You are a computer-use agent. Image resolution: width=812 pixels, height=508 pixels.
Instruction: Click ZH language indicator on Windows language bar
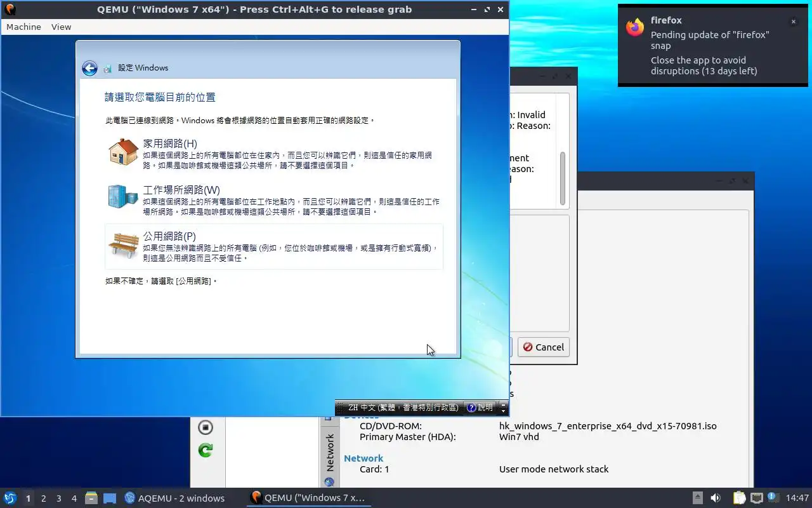pyautogui.click(x=403, y=408)
